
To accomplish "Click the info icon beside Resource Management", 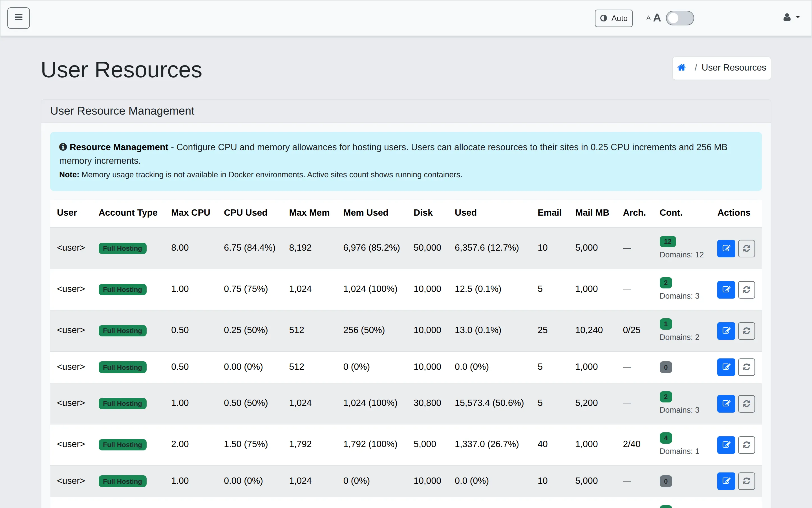I will (63, 147).
